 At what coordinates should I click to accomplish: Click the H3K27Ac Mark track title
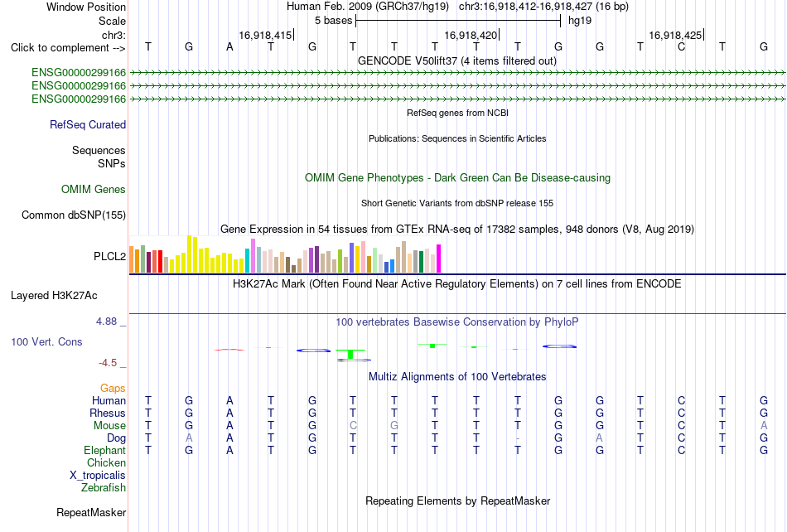tap(457, 284)
